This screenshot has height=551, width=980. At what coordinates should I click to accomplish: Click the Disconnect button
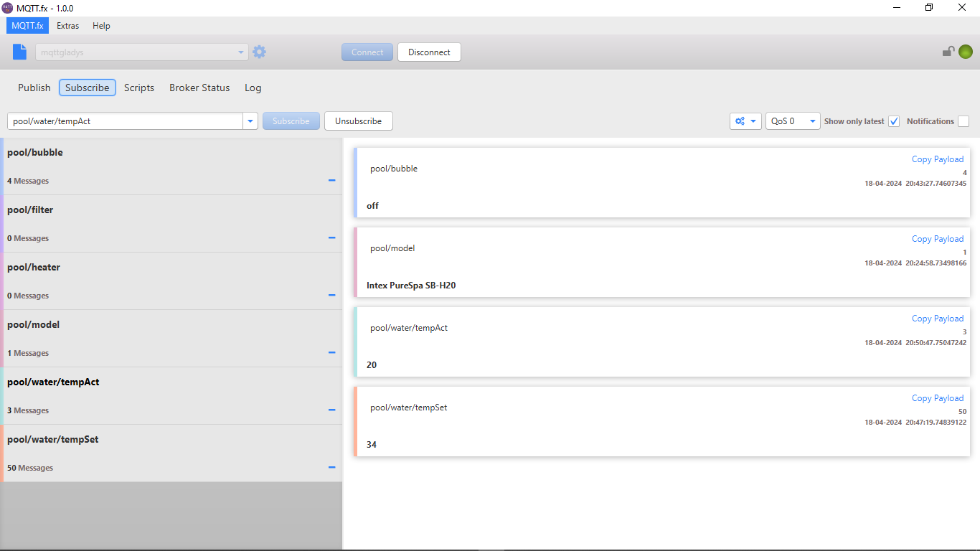tap(429, 52)
